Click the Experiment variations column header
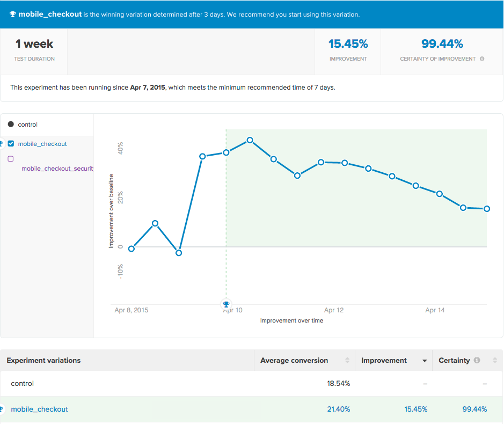 [43, 360]
